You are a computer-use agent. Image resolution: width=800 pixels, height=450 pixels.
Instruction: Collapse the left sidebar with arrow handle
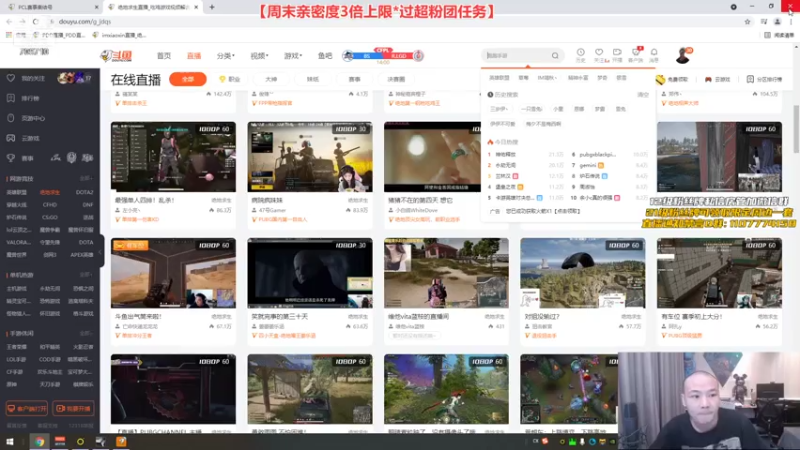click(101, 251)
